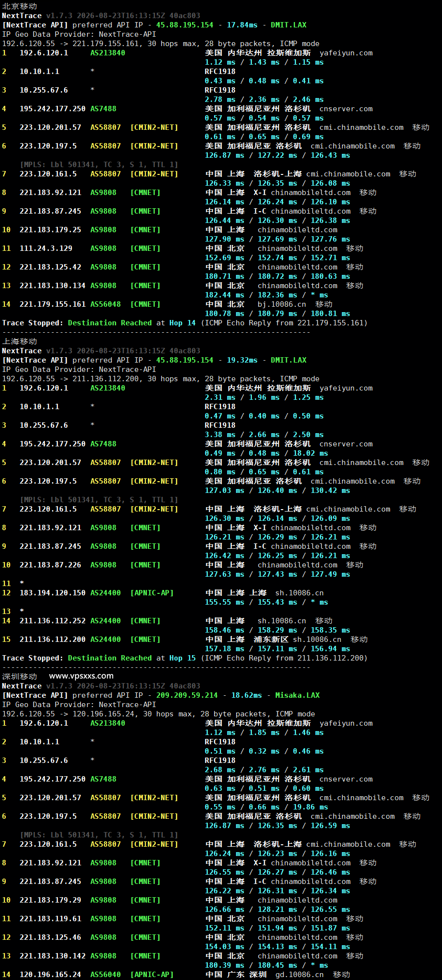Click the AS56040 ASN label
Image resolution: width=442 pixels, height=980 pixels.
click(105, 975)
